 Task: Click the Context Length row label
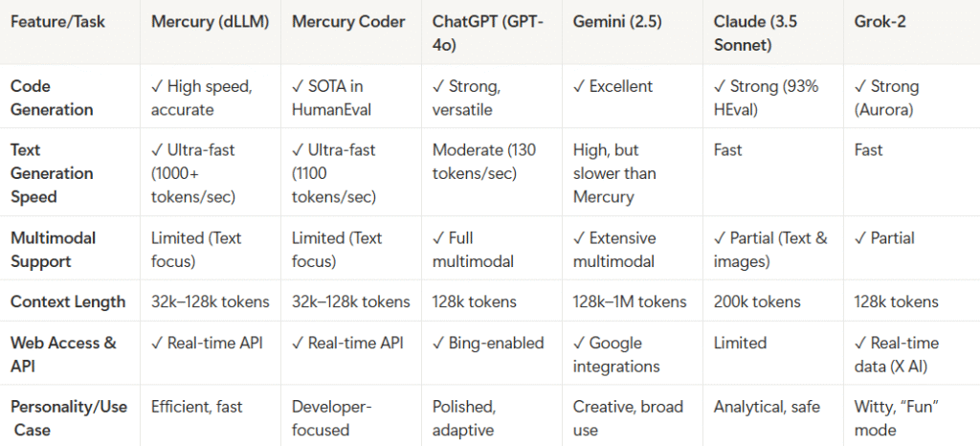pyautogui.click(x=68, y=301)
